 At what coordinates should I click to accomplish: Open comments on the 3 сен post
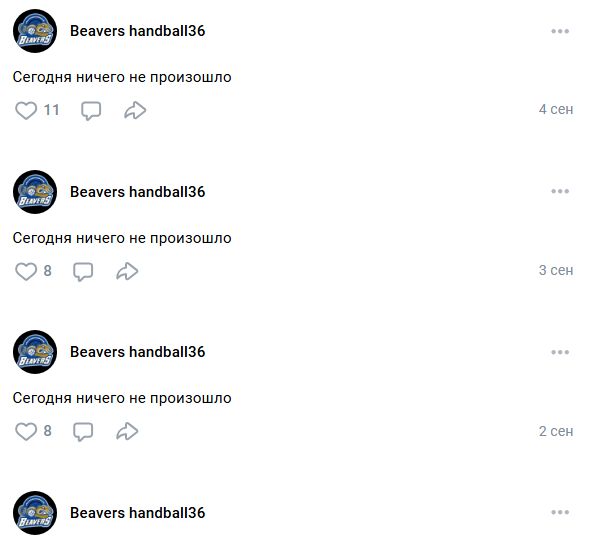tap(83, 271)
